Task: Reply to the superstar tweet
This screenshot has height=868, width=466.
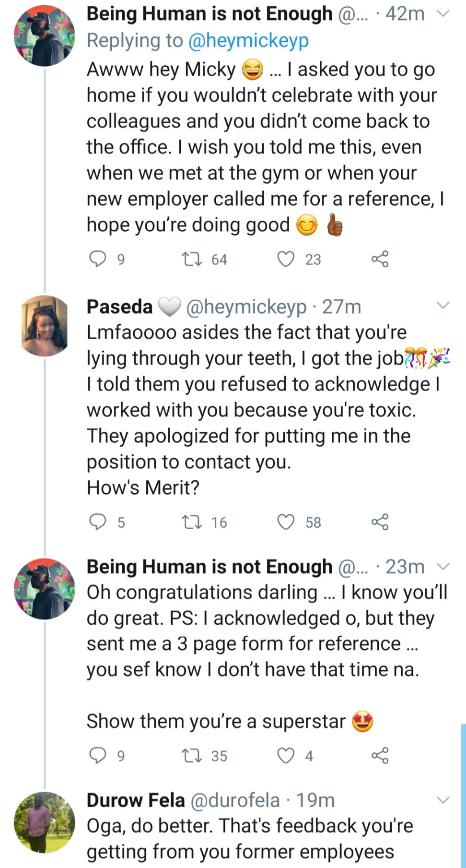Action: click(98, 755)
